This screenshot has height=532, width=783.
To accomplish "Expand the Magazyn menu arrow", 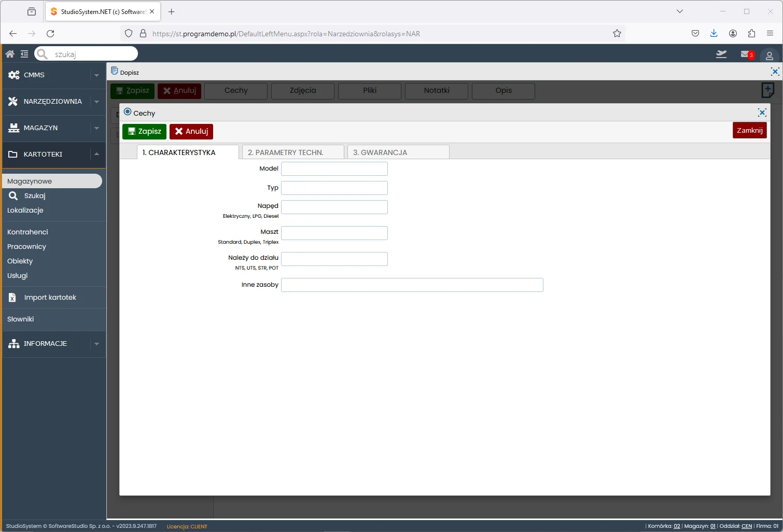I will pos(96,128).
